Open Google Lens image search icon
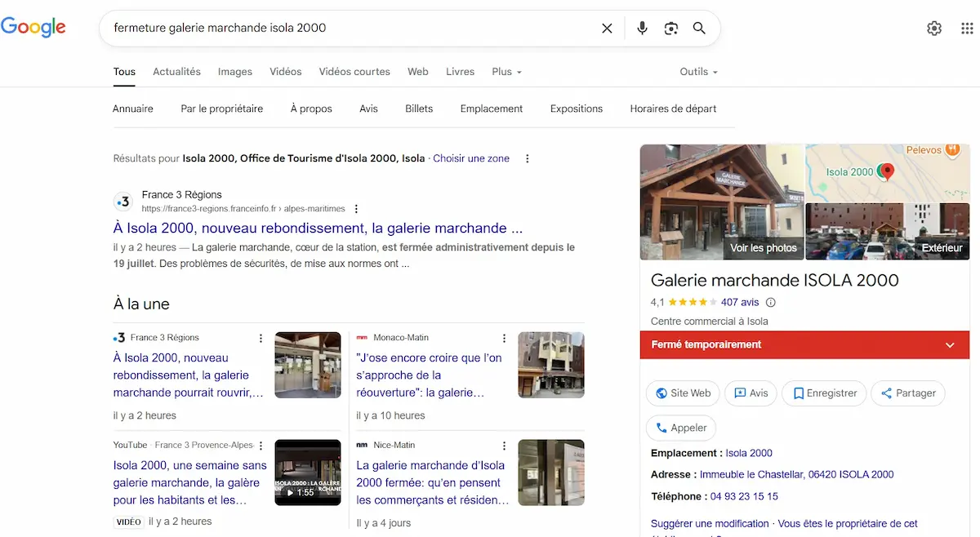This screenshot has width=980, height=537. tap(671, 29)
